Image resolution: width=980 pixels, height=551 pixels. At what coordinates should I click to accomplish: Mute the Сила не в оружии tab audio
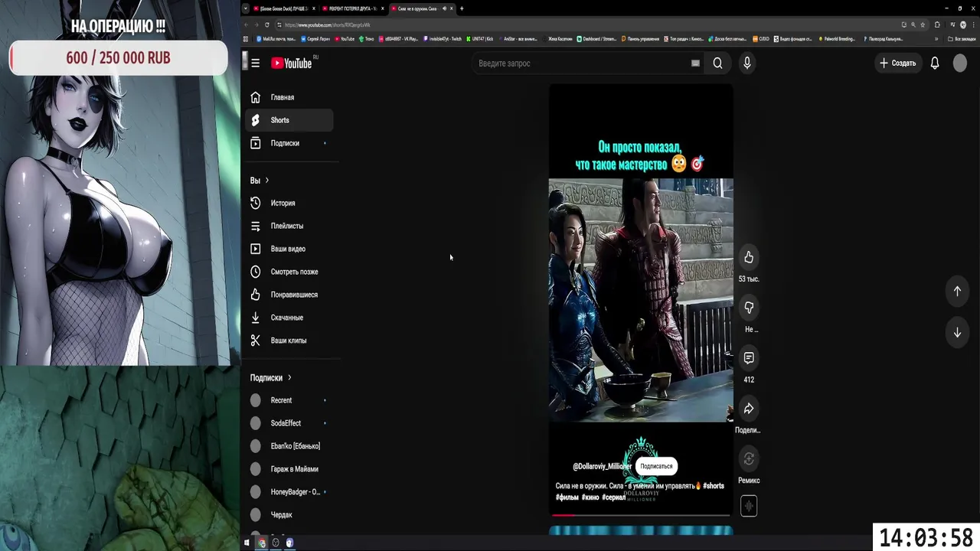coord(445,8)
